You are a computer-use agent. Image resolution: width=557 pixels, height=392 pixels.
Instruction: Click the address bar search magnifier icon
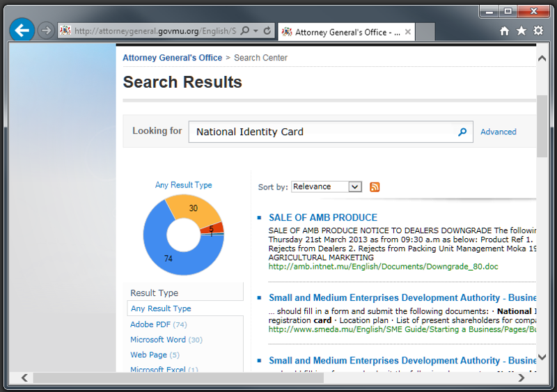pos(245,31)
